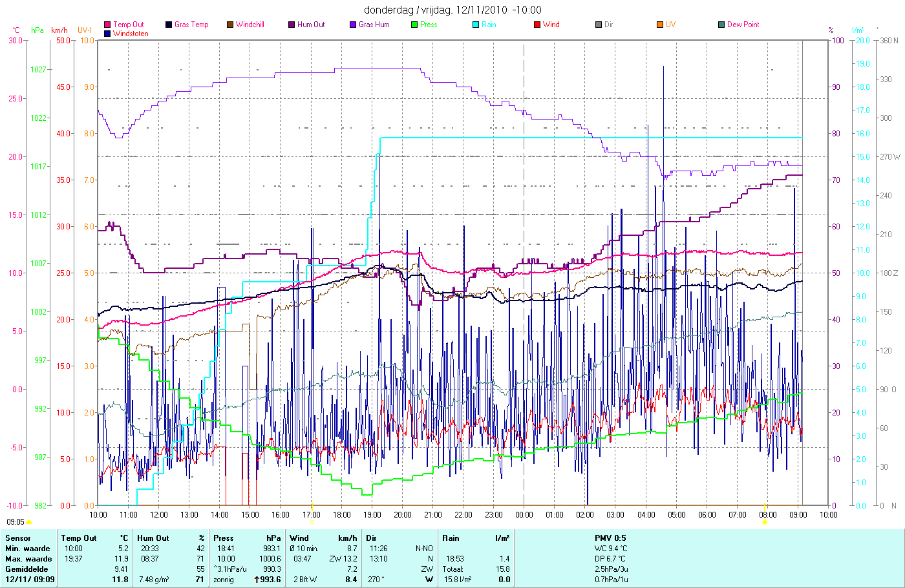Click the purple Hum Out legend marker
905x588 pixels.
292,25
